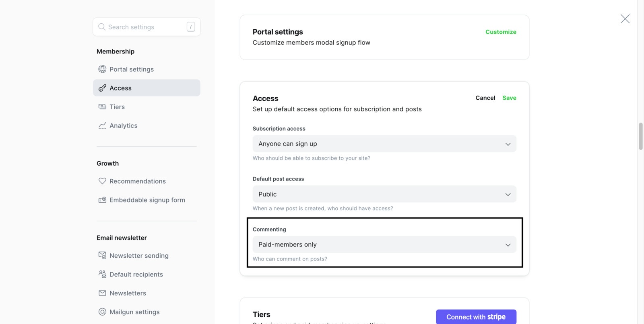Image resolution: width=644 pixels, height=324 pixels.
Task: Click the Embeddable signup form icon
Action: point(102,200)
